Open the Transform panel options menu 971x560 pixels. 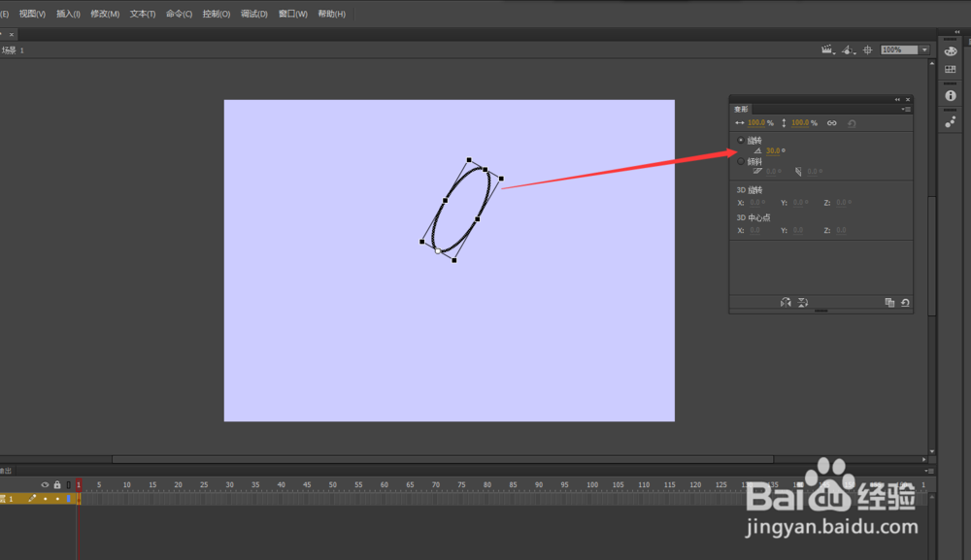point(906,110)
